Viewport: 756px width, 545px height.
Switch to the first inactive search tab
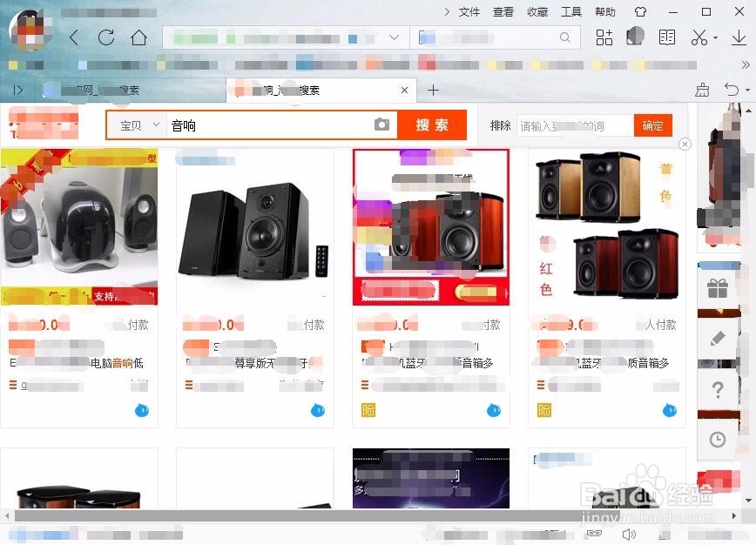130,91
